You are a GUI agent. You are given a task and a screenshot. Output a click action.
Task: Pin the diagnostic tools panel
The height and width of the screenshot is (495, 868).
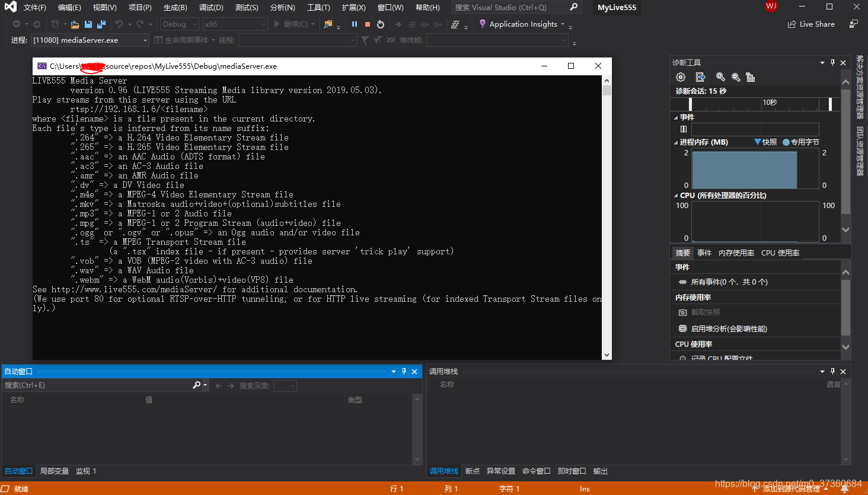click(x=832, y=62)
